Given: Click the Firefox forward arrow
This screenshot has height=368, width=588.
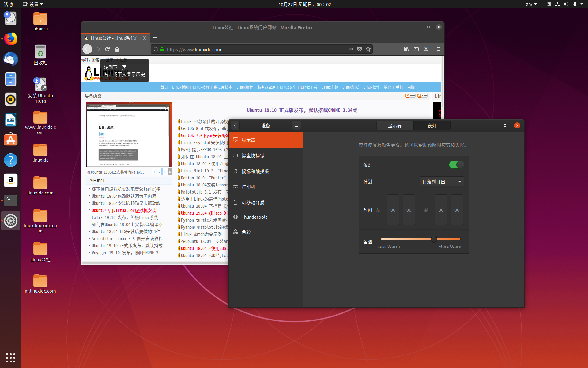Looking at the screenshot, I should pos(97,49).
